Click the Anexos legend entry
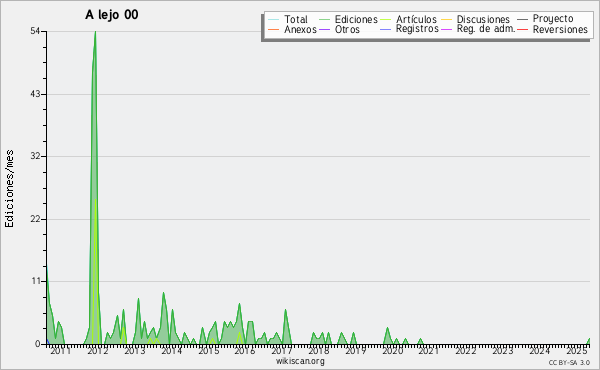600x370 pixels. 292,29
